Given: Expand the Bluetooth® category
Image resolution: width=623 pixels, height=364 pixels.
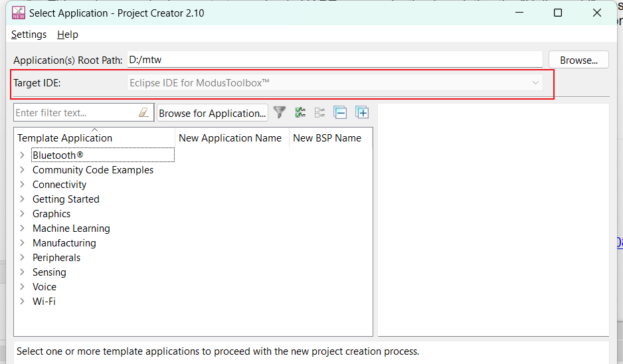Looking at the screenshot, I should pyautogui.click(x=23, y=155).
